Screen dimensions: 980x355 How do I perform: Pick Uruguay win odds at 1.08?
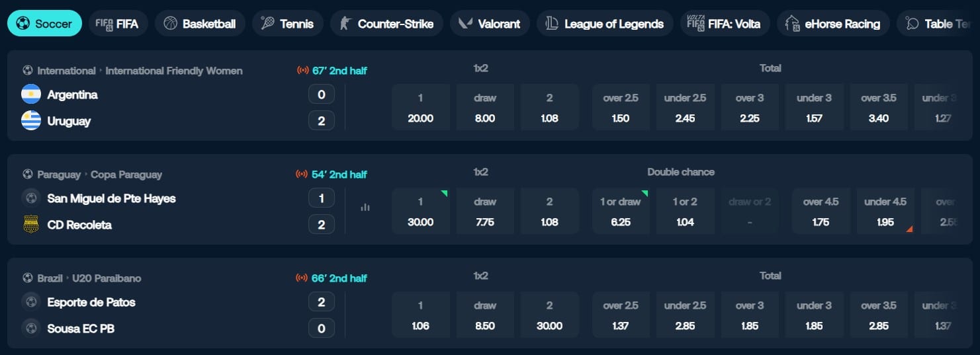(549, 108)
